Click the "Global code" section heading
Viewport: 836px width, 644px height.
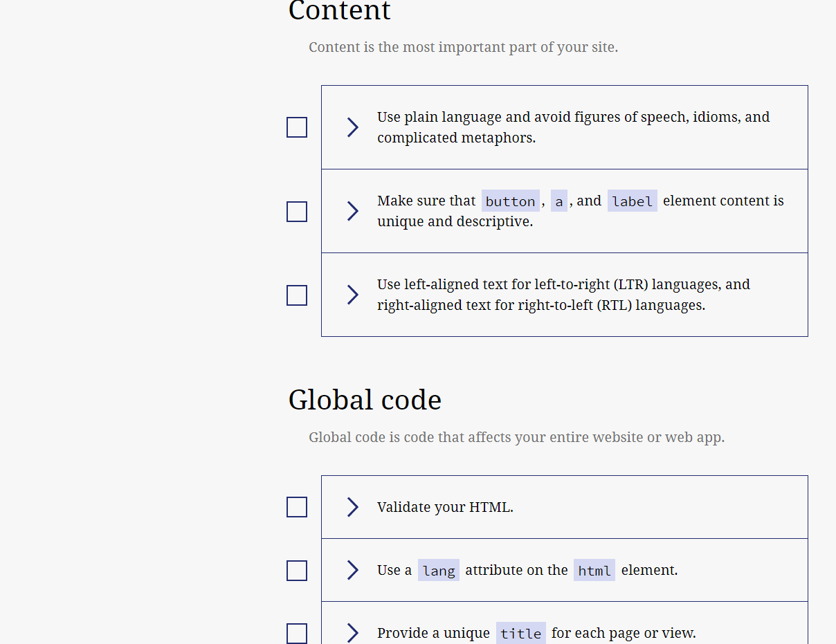coord(365,400)
